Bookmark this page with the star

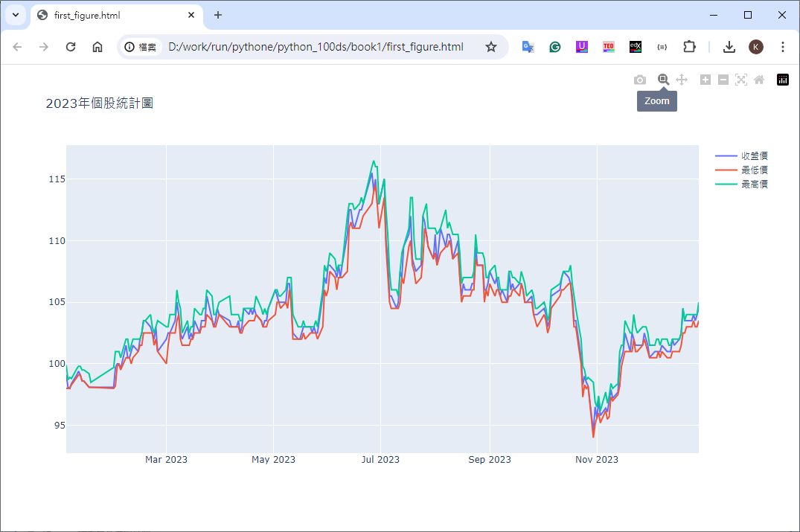pos(491,47)
